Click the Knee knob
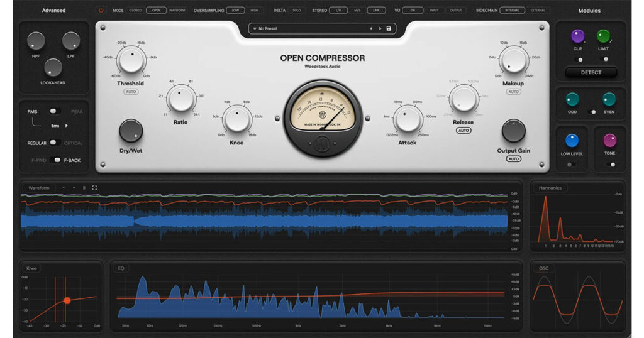This screenshot has width=644, height=338. pos(236,119)
